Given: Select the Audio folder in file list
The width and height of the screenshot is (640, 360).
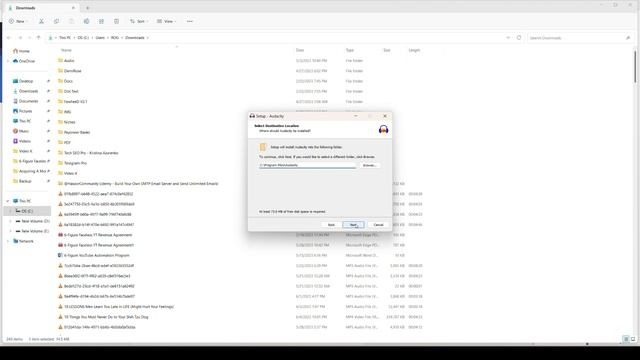Looking at the screenshot, I should point(69,60).
